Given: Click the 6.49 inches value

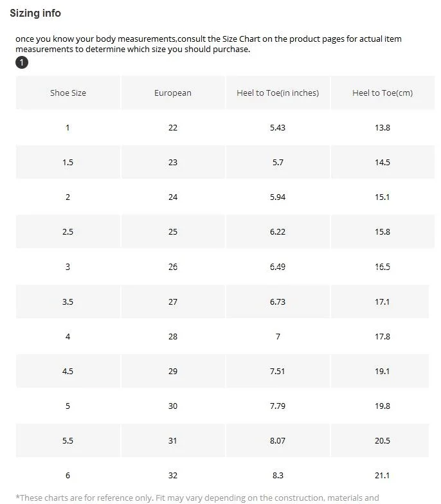Looking at the screenshot, I should click(x=278, y=267).
